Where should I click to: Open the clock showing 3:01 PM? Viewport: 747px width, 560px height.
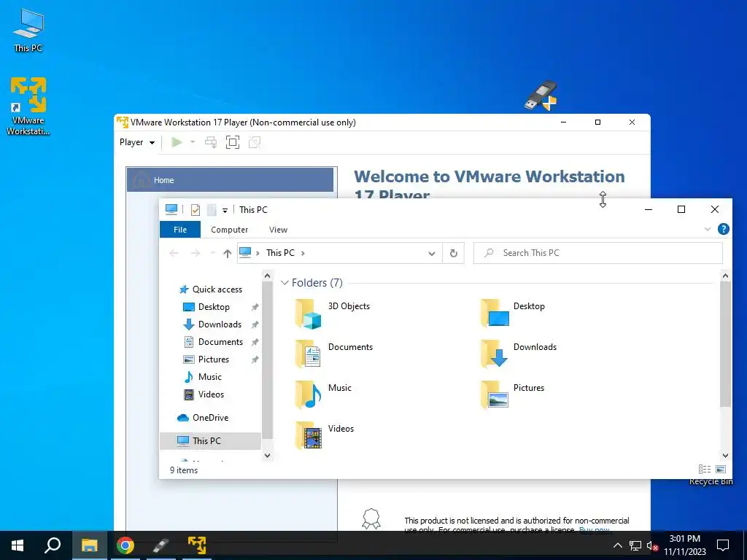tap(684, 545)
